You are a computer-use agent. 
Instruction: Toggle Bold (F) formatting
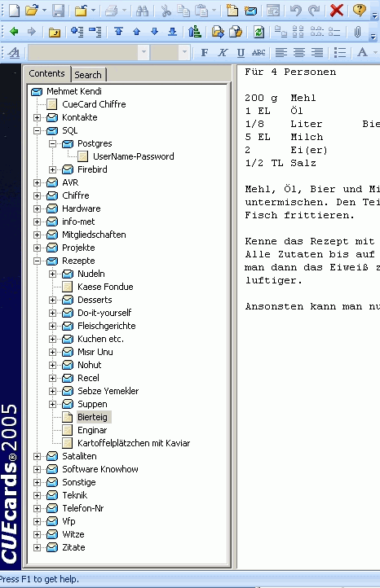pyautogui.click(x=205, y=52)
